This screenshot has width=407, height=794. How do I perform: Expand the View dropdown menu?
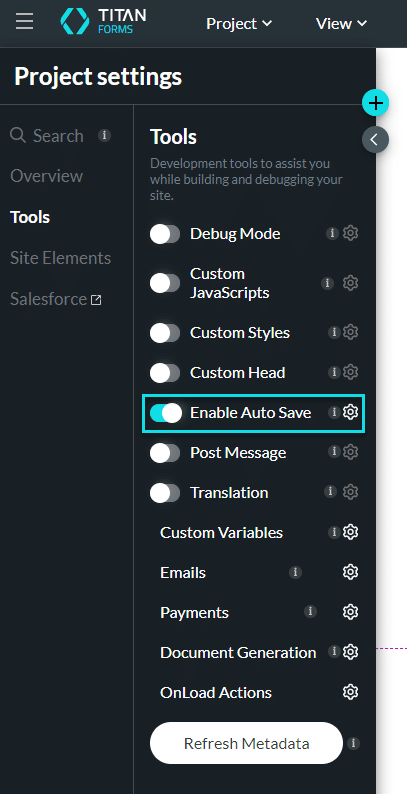pyautogui.click(x=341, y=23)
